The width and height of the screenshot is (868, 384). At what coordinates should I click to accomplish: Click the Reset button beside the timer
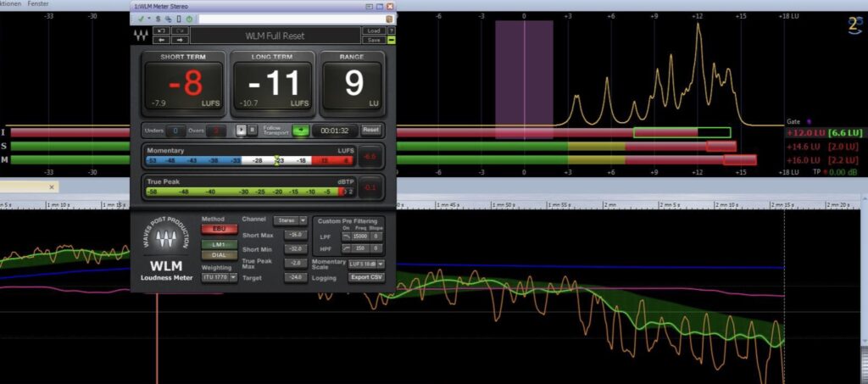[x=371, y=130]
